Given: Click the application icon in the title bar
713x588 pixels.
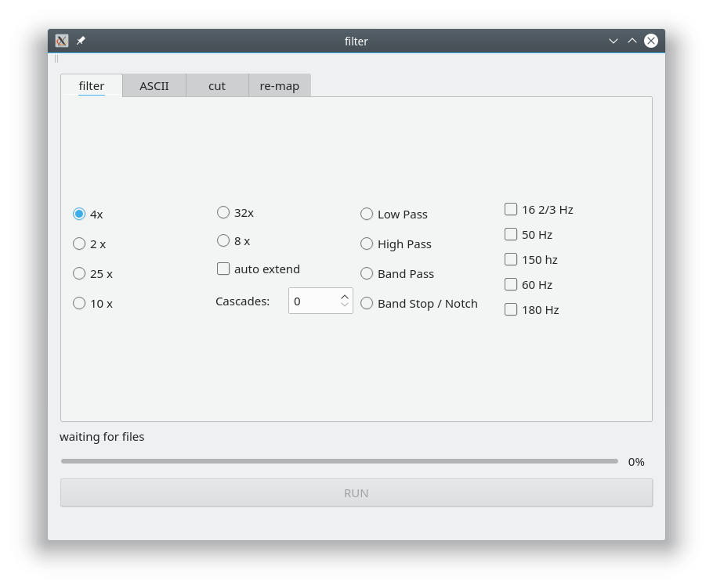Looking at the screenshot, I should pos(62,41).
